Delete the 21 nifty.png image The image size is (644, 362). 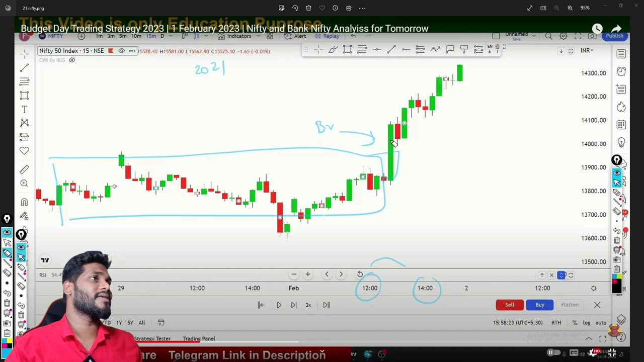[308, 8]
